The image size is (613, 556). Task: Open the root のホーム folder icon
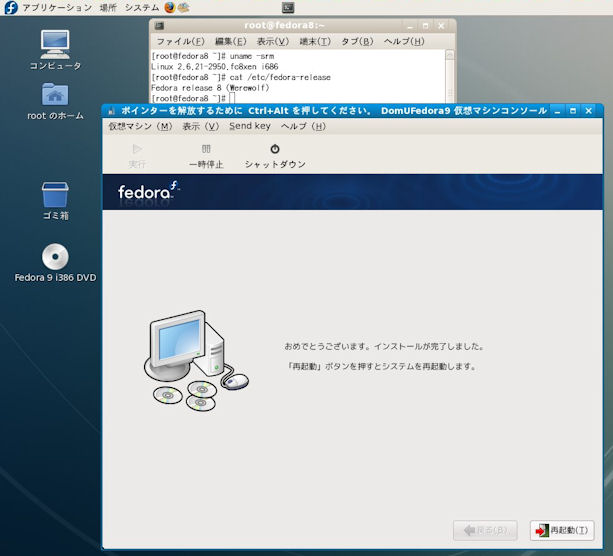pos(55,94)
